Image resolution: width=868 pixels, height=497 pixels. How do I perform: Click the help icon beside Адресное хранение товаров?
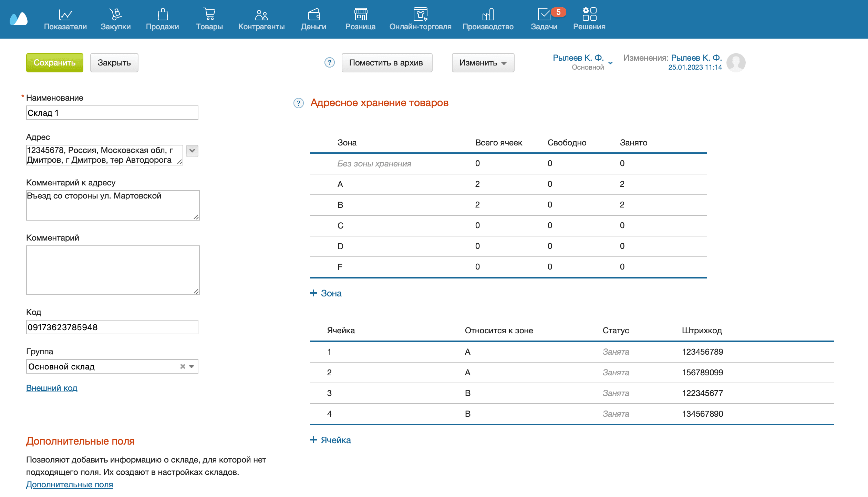298,103
